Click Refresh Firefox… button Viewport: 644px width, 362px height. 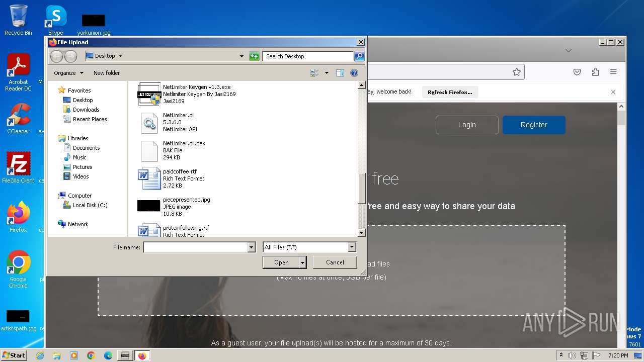coord(450,92)
